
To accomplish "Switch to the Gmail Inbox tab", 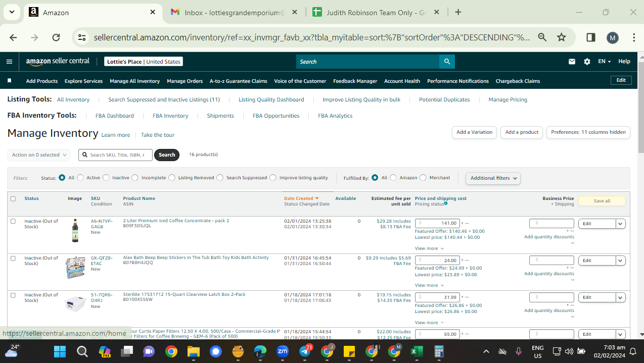I will 234,12.
